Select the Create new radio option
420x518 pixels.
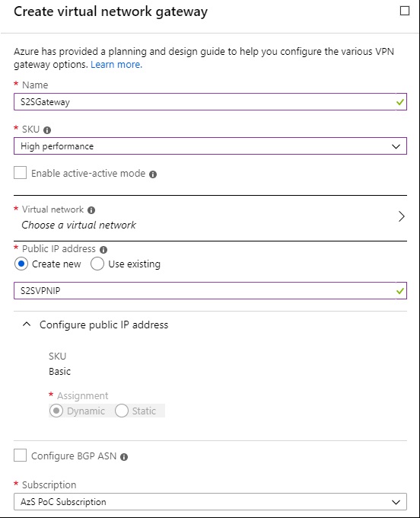click(x=21, y=264)
